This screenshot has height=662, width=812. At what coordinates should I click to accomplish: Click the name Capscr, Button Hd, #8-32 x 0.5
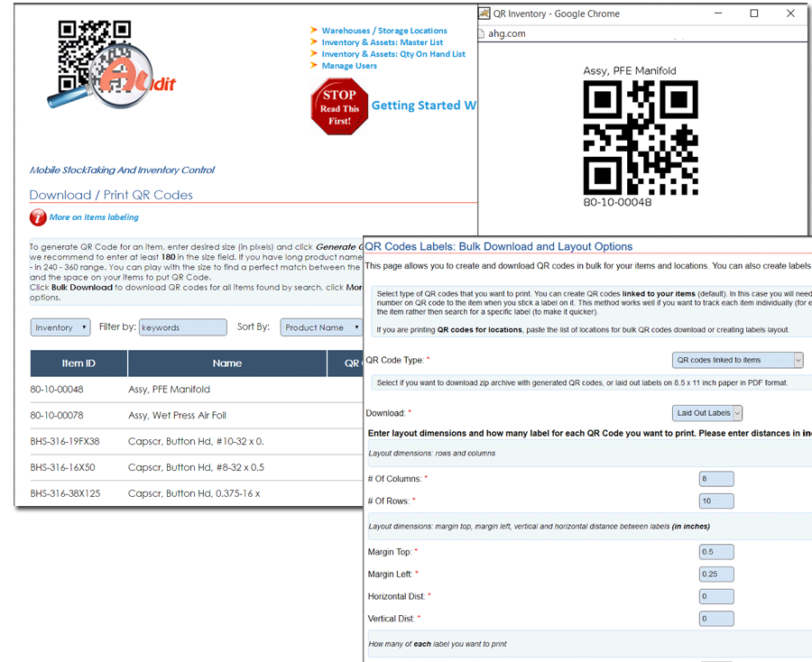[197, 467]
